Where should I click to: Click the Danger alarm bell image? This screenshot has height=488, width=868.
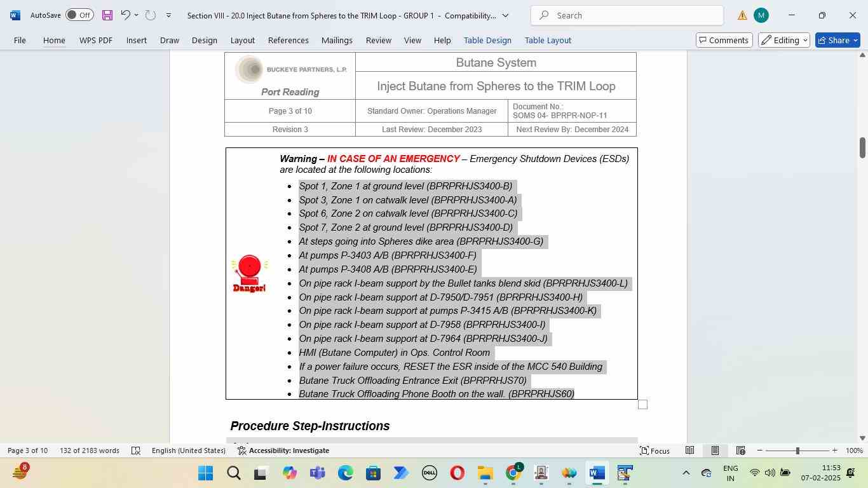249,274
